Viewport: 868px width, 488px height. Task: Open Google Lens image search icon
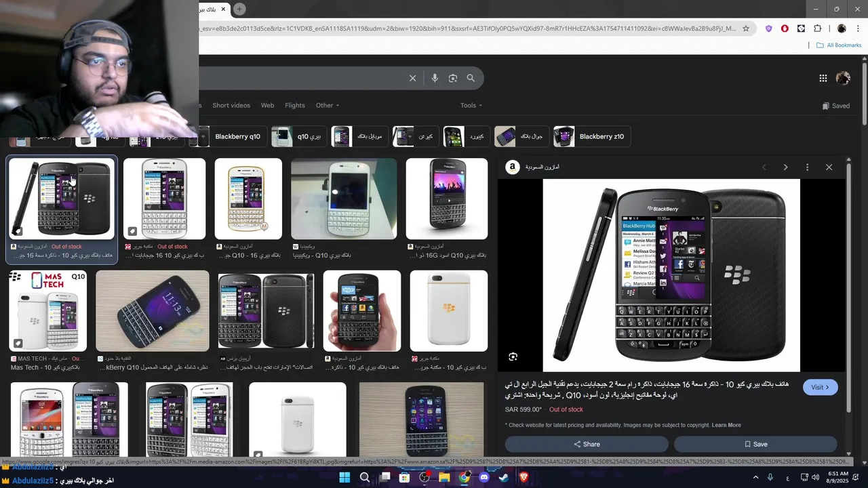click(x=453, y=78)
